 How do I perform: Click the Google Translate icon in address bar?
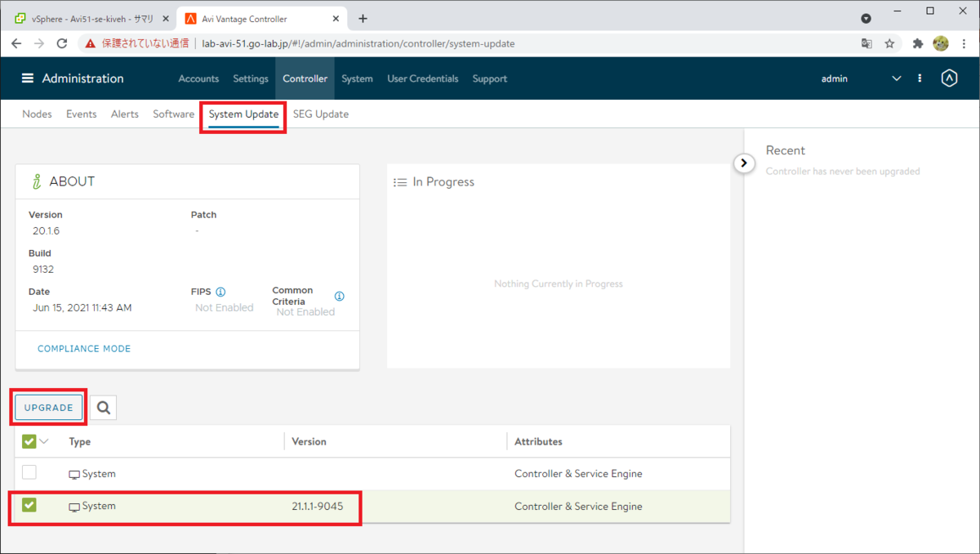pyautogui.click(x=866, y=43)
